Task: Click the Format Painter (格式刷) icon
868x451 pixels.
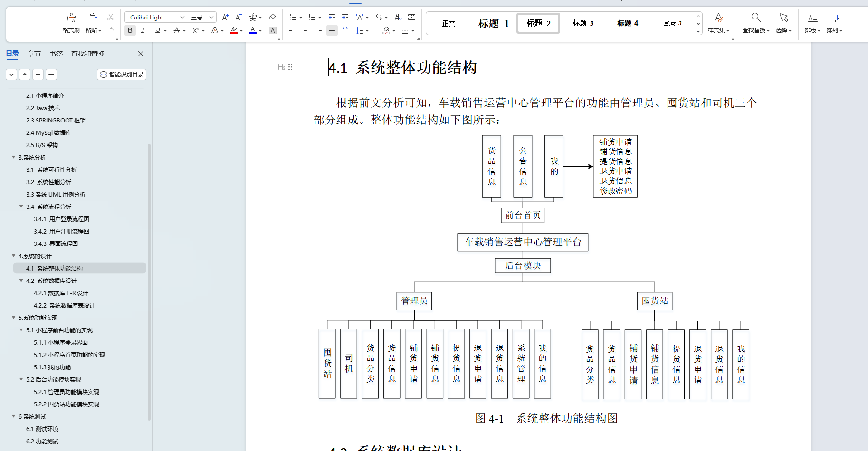Action: (71, 18)
